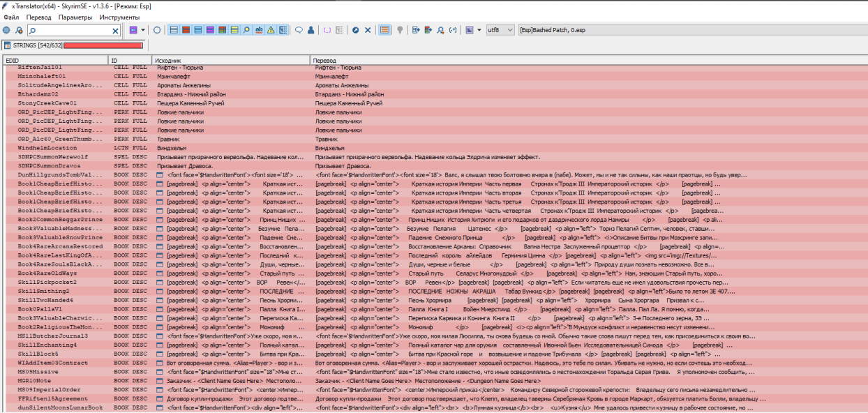This screenshot has width=868, height=413.
Task: Click the braces with asterisk regex icon
Action: point(453,30)
